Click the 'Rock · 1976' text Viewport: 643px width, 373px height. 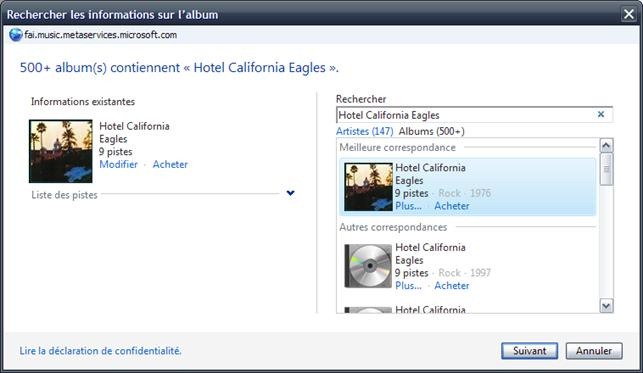pos(465,193)
